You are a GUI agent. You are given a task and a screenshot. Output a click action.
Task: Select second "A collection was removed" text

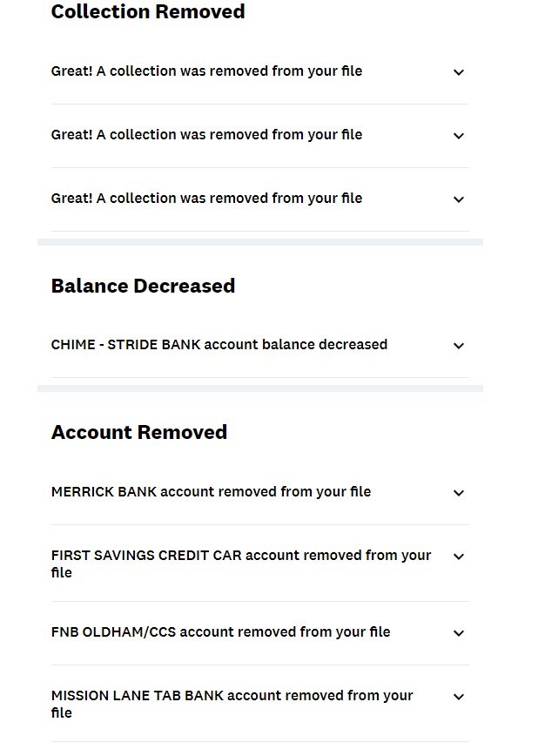pyautogui.click(x=206, y=135)
